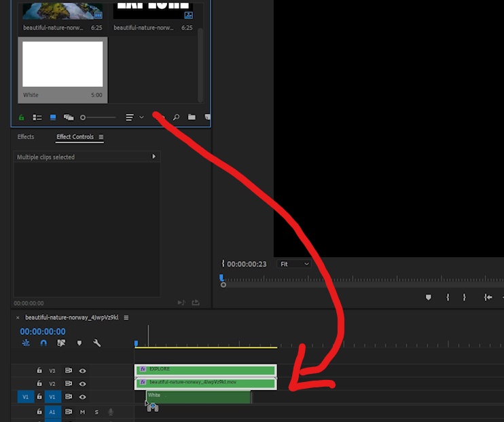The image size is (504, 422).
Task: Toggle sync lock on track V3
Action: [x=69, y=370]
